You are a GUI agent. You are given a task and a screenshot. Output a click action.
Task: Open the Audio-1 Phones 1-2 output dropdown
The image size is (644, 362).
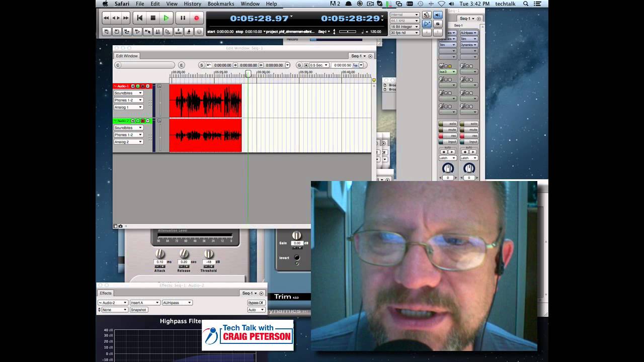coord(128,100)
